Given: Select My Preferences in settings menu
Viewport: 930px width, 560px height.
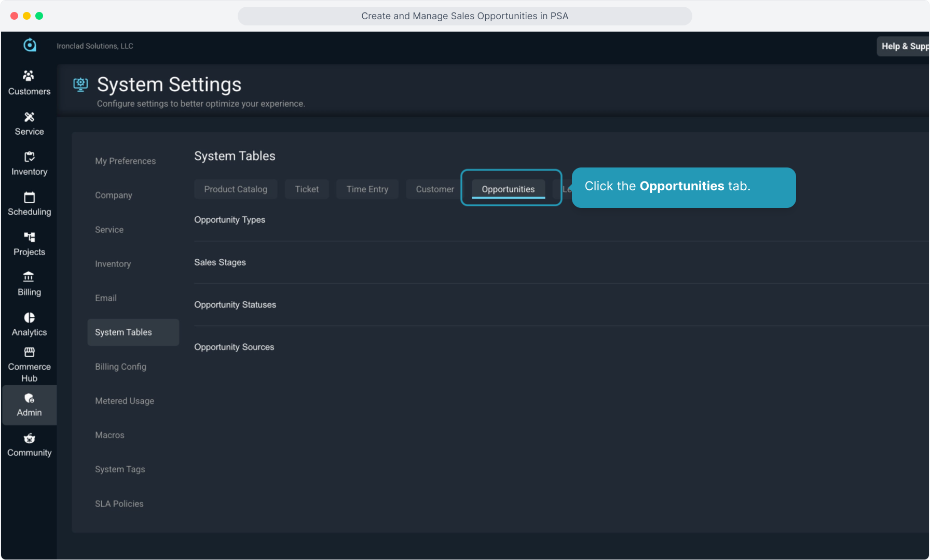Looking at the screenshot, I should 125,161.
